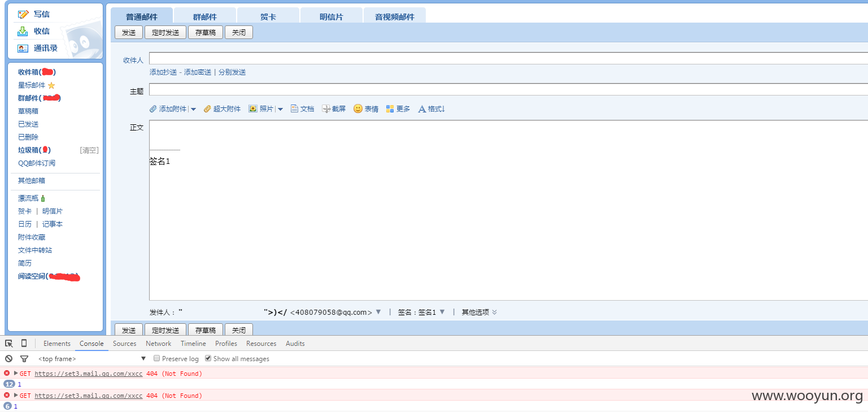868x412 pixels.
Task: Click the 添加抄送 add CC link
Action: coord(163,72)
